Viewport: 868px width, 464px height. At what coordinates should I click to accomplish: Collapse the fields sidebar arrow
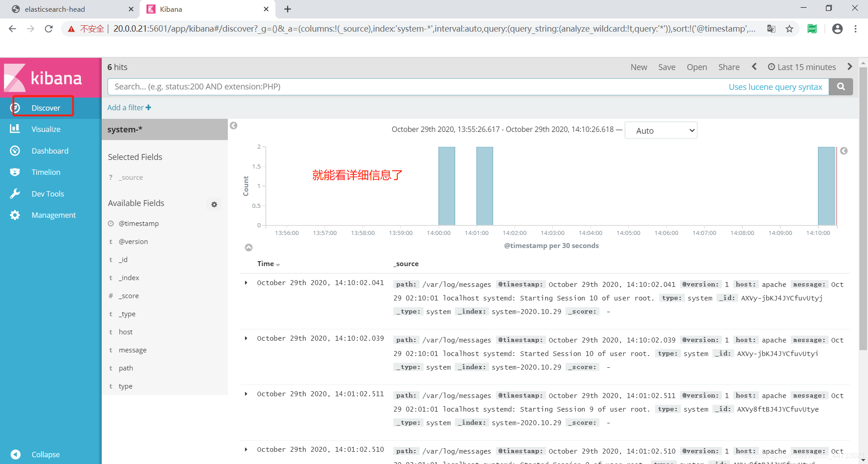[x=233, y=126]
